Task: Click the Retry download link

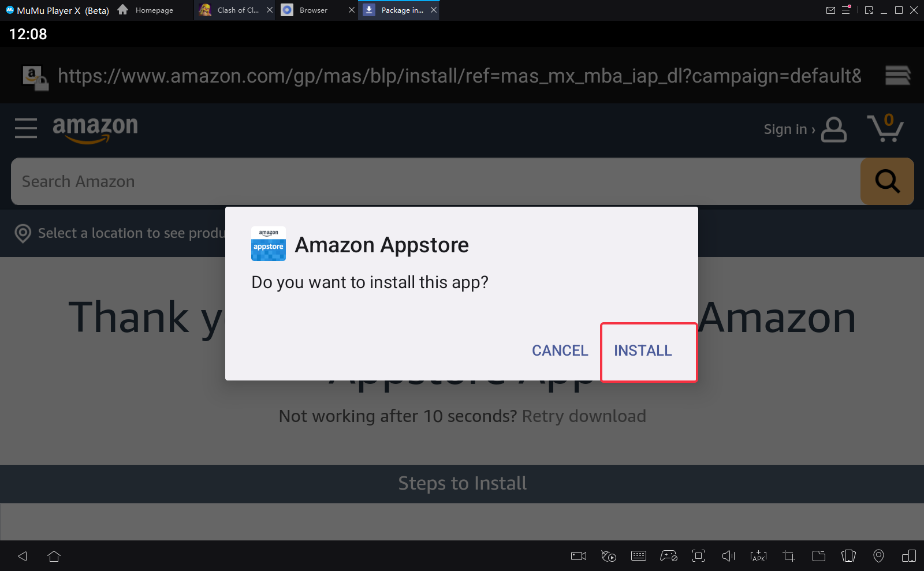Action: (584, 416)
